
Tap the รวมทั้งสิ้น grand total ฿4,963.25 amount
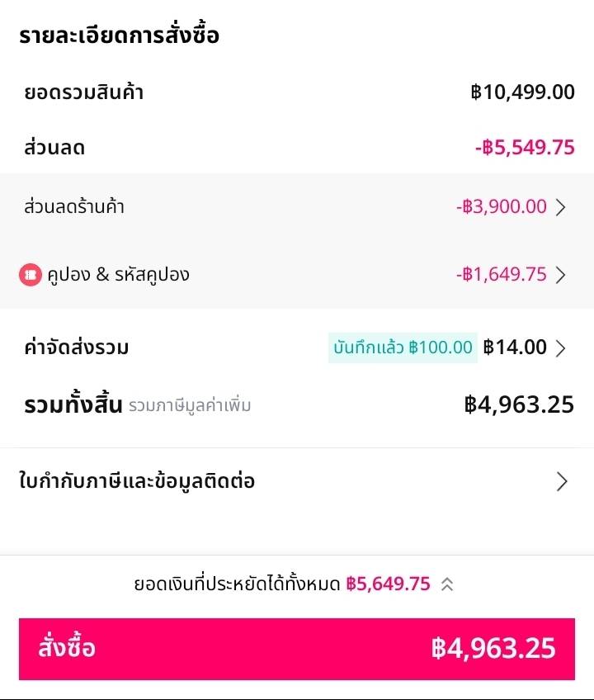pos(519,404)
